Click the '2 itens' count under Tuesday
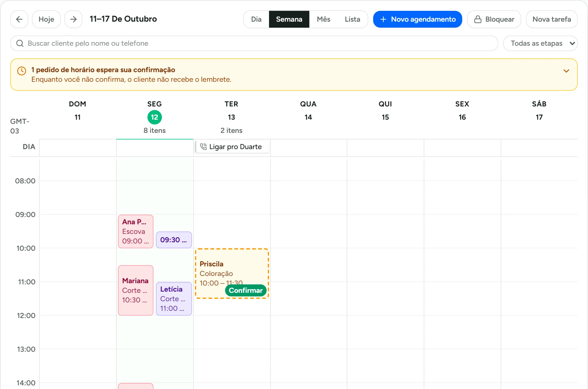This screenshot has height=389, width=588. point(231,130)
